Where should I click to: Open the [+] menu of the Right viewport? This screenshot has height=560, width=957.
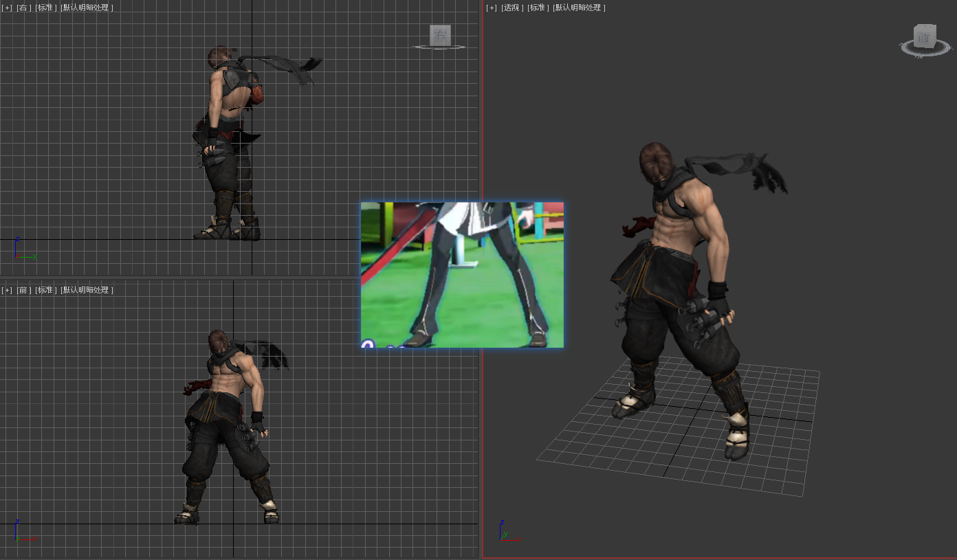pos(8,8)
